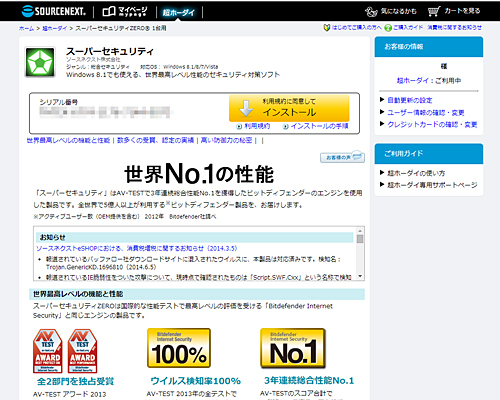Open 自動更新の設定 in sidebar
Screen dimensions: 500x400
click(x=410, y=100)
